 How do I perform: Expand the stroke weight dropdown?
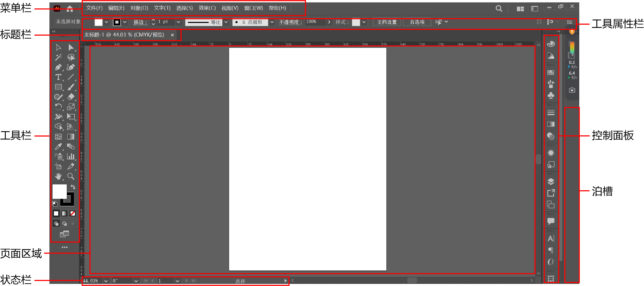click(x=178, y=22)
